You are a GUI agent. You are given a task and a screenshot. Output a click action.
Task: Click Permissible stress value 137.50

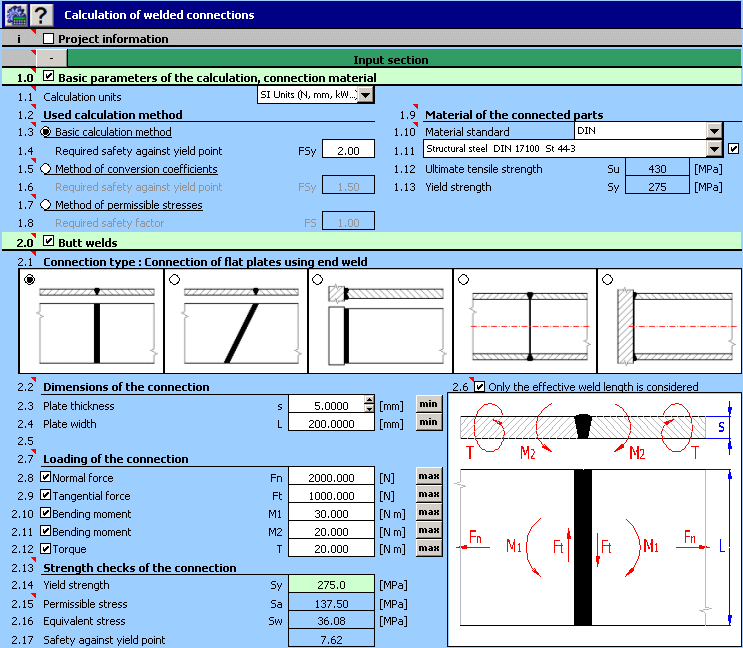point(331,603)
